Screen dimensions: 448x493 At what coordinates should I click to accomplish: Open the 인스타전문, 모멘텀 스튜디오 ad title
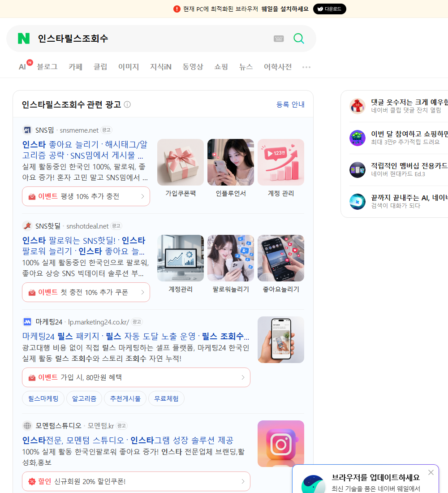click(128, 440)
